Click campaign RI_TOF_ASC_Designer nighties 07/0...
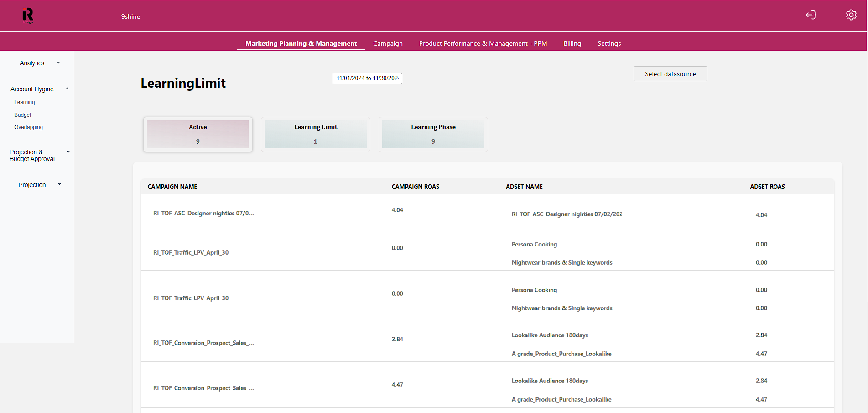The height and width of the screenshot is (413, 868). pyautogui.click(x=203, y=213)
